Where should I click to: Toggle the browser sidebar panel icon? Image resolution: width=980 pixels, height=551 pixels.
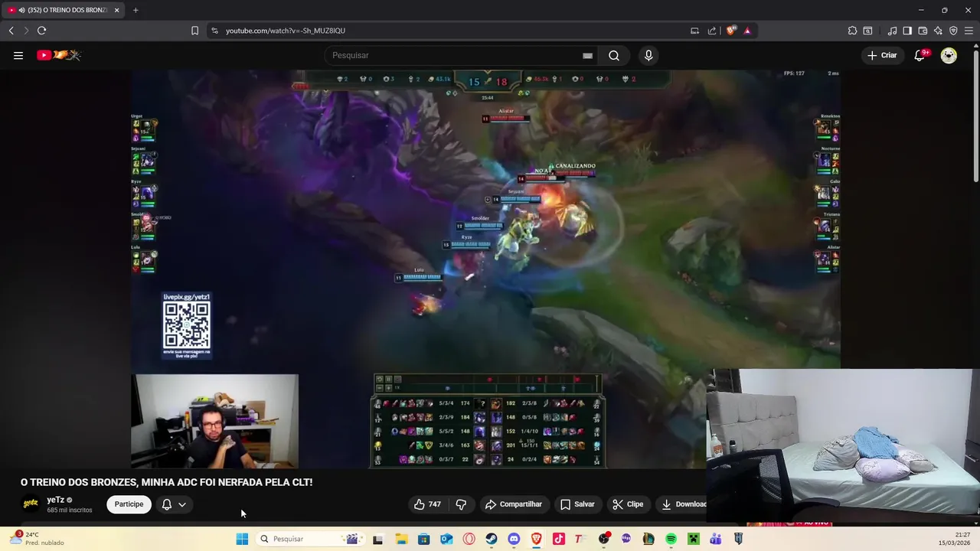click(x=907, y=31)
